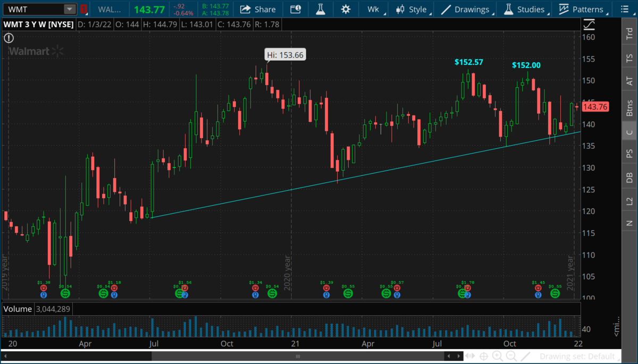Open the WMT symbol dropdown arrow
The height and width of the screenshot is (364, 638).
[70, 9]
